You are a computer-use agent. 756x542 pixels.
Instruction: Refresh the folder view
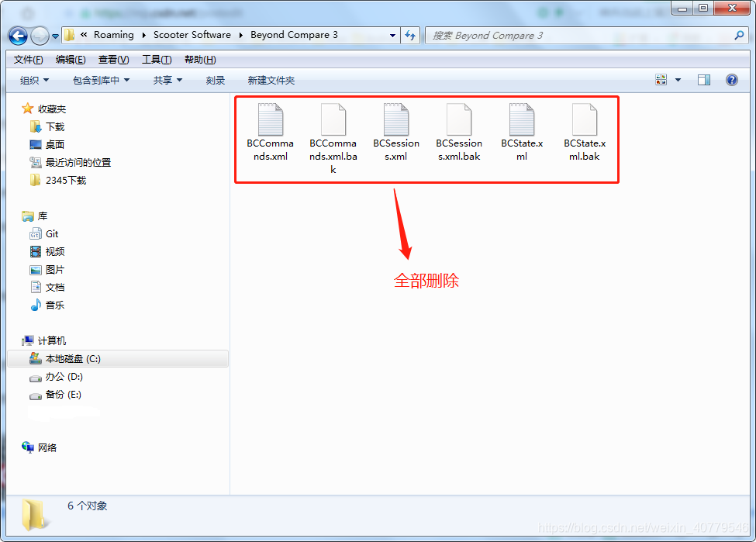[410, 35]
